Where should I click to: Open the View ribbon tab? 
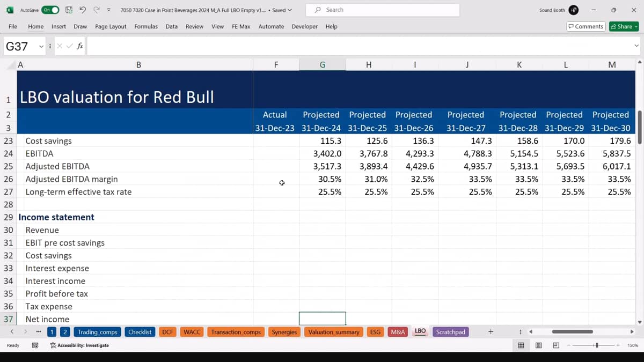[x=217, y=26]
